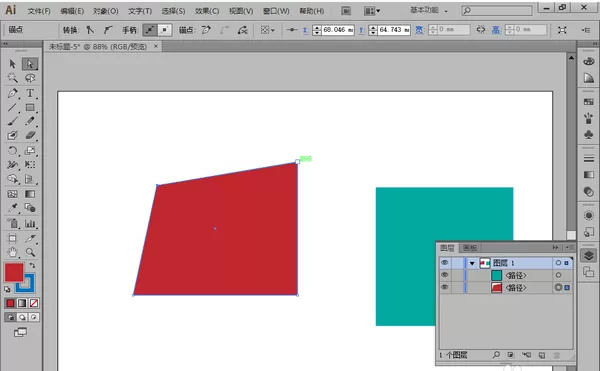Select the Hand tool

(x=12, y=252)
